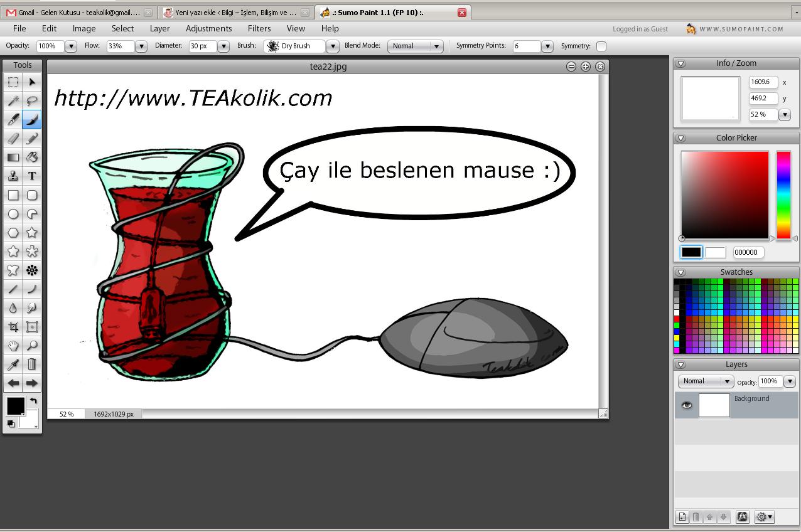Activate the Crop tool
This screenshot has height=532, width=801.
[13, 327]
